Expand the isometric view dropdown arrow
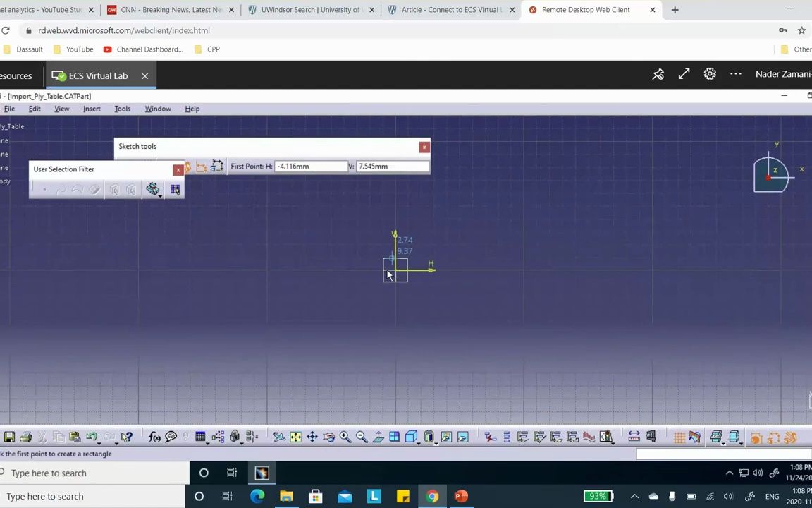This screenshot has width=812, height=508. pos(418,444)
